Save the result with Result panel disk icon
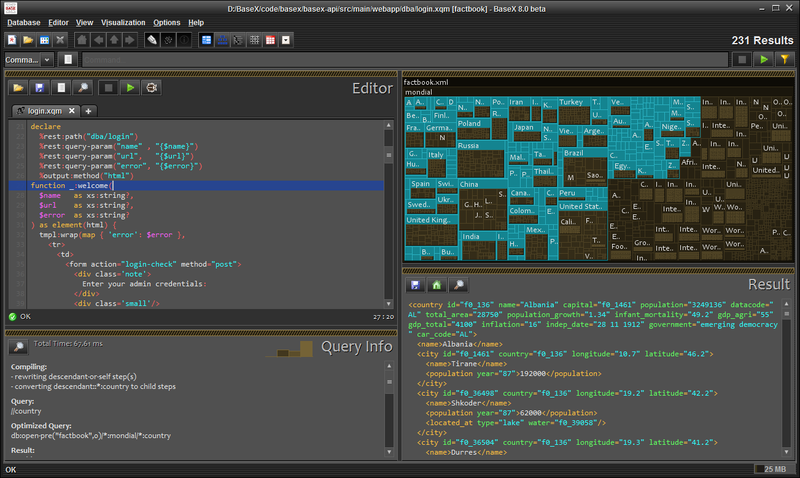This screenshot has width=800, height=478. (x=415, y=285)
